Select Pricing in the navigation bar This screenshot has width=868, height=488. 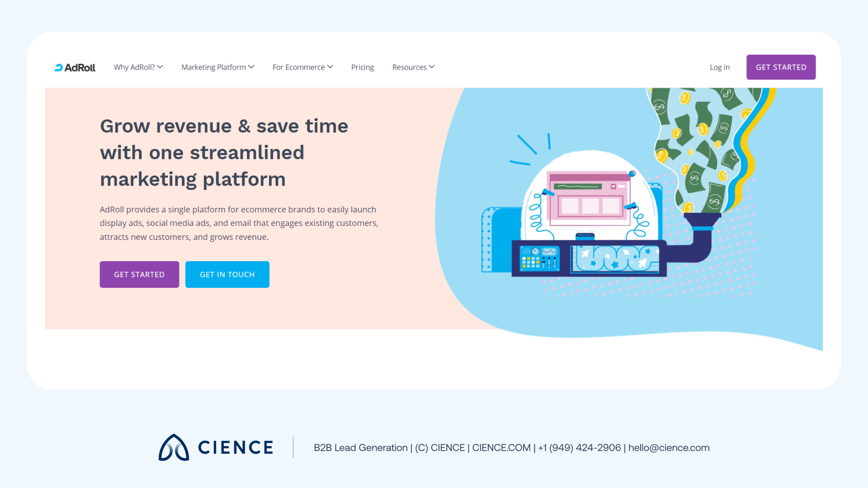(x=362, y=67)
